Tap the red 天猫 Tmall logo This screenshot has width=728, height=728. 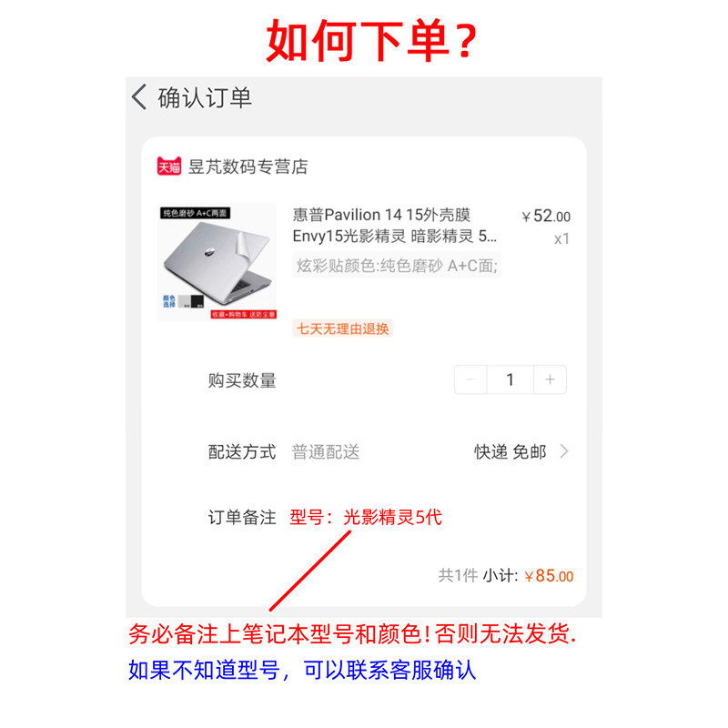click(x=168, y=167)
